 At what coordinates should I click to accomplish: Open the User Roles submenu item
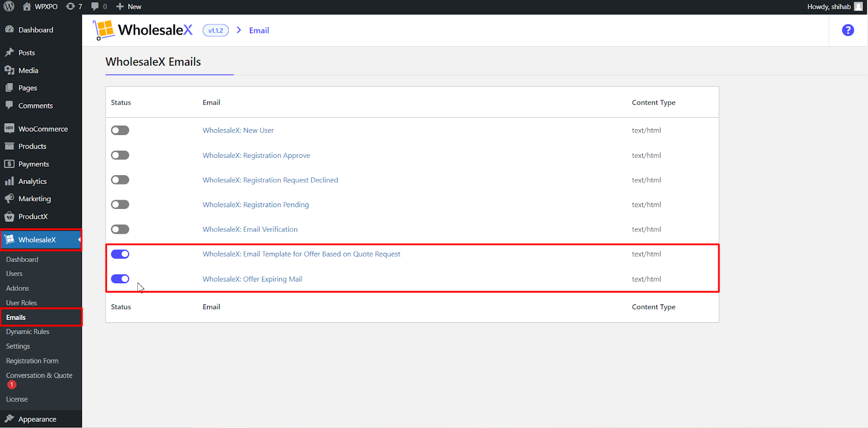click(x=22, y=303)
